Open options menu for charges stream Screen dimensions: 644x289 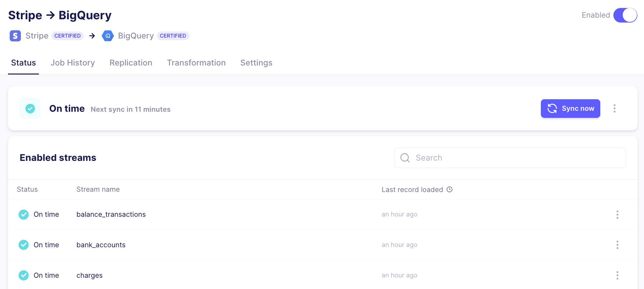click(x=617, y=276)
